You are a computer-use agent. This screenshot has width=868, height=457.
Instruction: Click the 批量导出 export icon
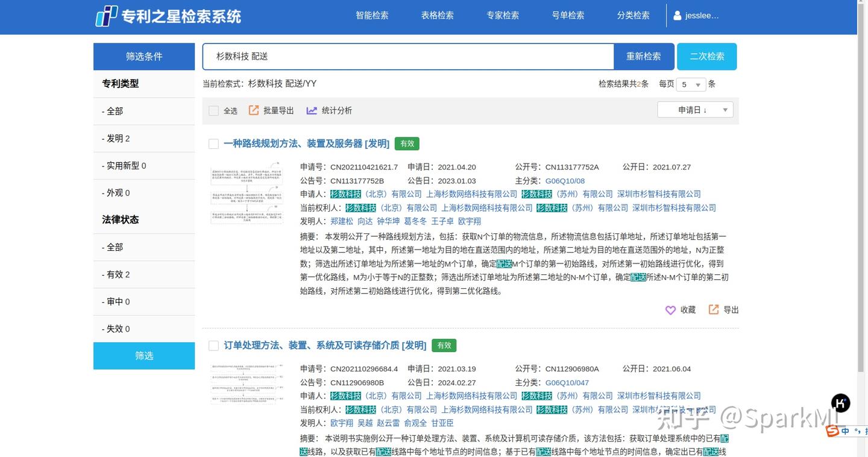coord(254,110)
